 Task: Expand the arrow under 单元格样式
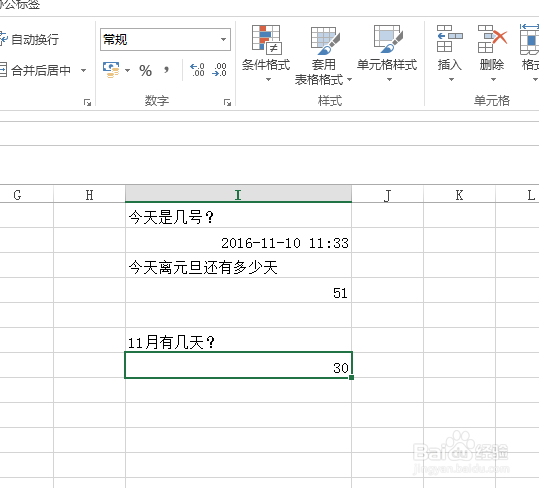click(x=389, y=79)
